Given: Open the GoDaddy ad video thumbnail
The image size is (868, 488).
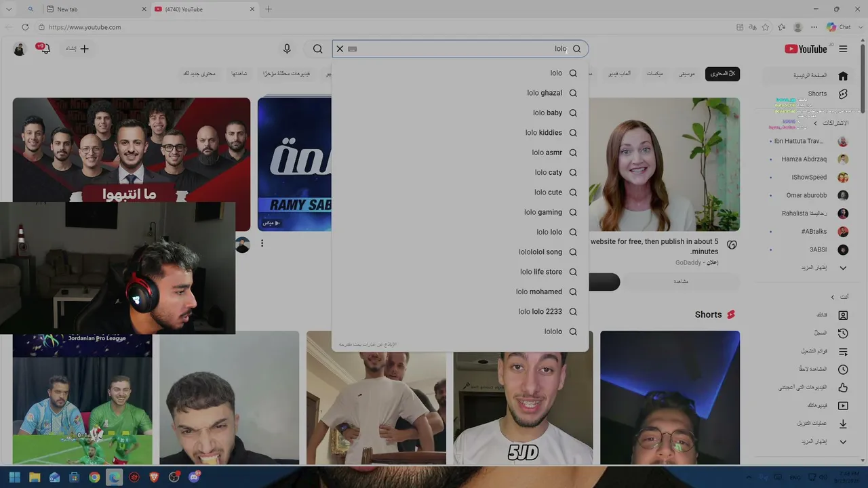Looking at the screenshot, I should click(664, 165).
